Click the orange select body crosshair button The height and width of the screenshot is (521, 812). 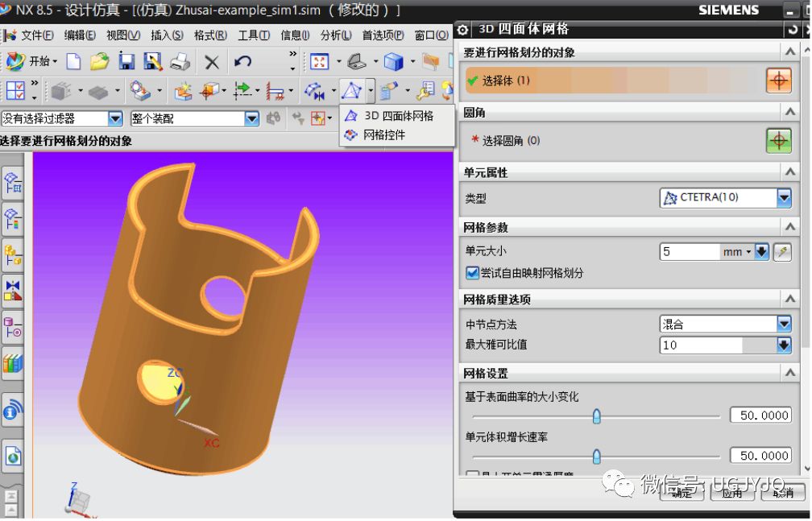(x=778, y=81)
